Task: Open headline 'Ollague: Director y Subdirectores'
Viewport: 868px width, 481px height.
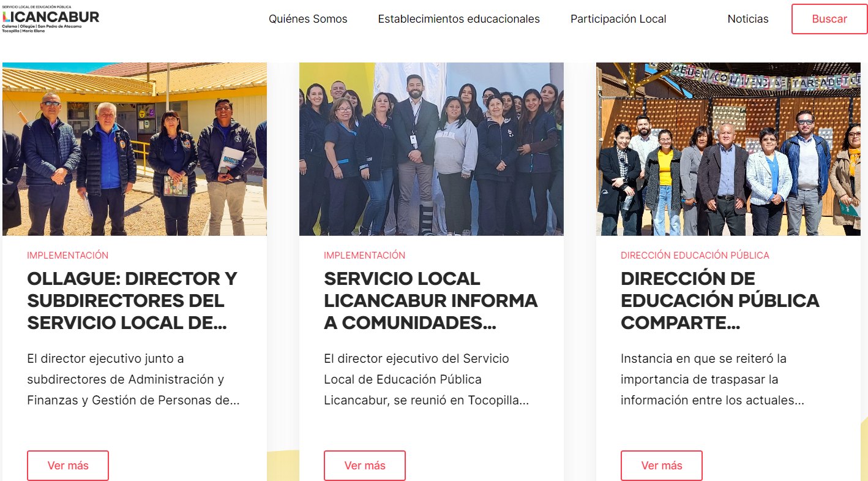Action: coord(132,301)
